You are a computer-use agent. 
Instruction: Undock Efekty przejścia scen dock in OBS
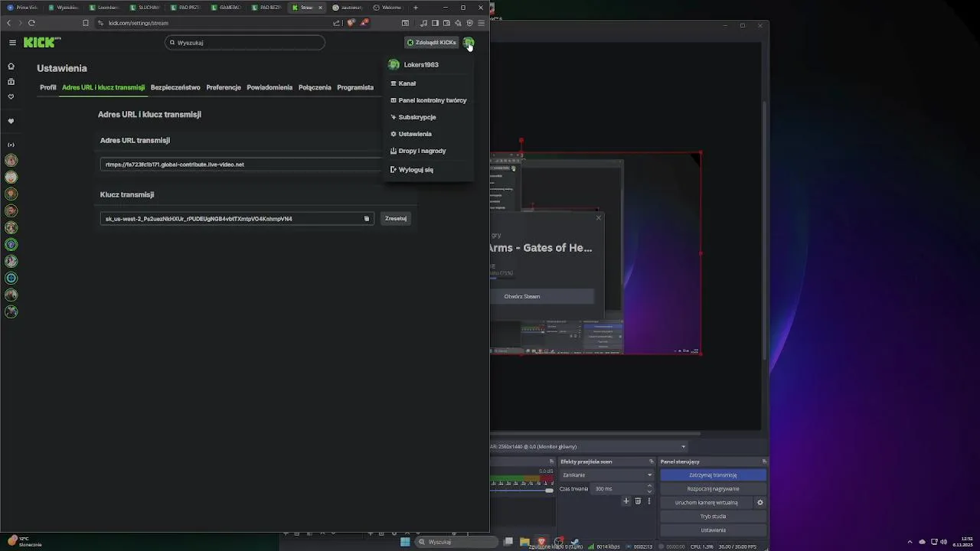[x=652, y=461]
